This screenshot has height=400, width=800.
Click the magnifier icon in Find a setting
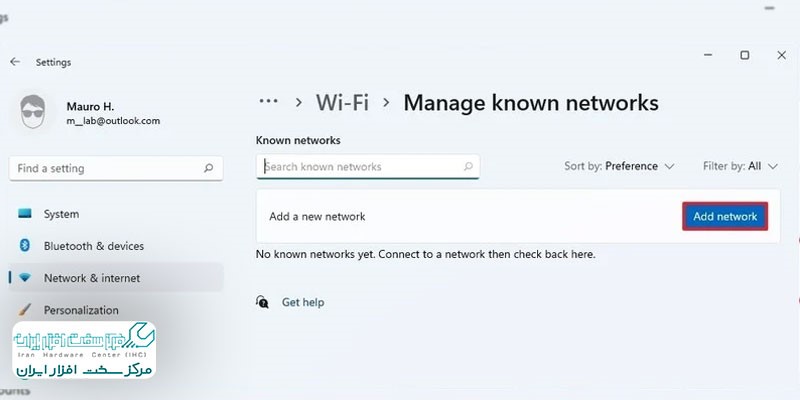pyautogui.click(x=208, y=168)
